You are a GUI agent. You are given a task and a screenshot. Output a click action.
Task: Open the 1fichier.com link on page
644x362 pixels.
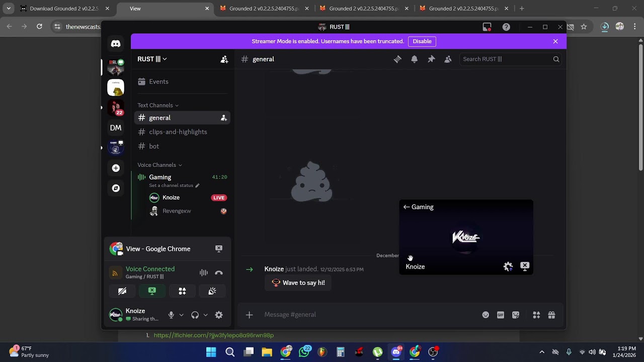[214, 335]
